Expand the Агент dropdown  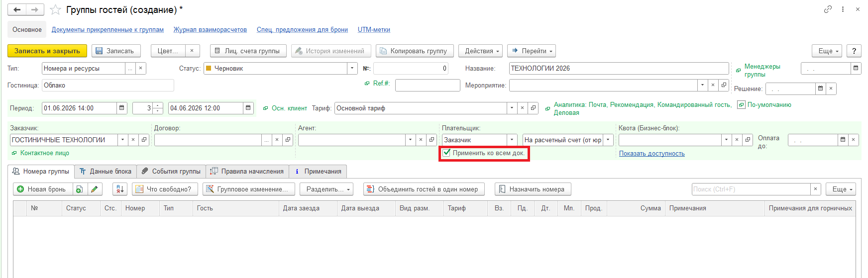pos(410,140)
